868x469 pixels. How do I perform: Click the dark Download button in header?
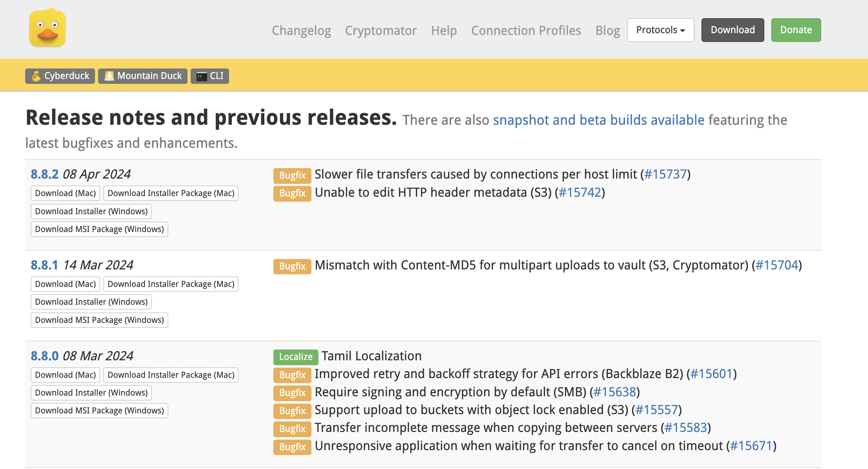point(733,30)
